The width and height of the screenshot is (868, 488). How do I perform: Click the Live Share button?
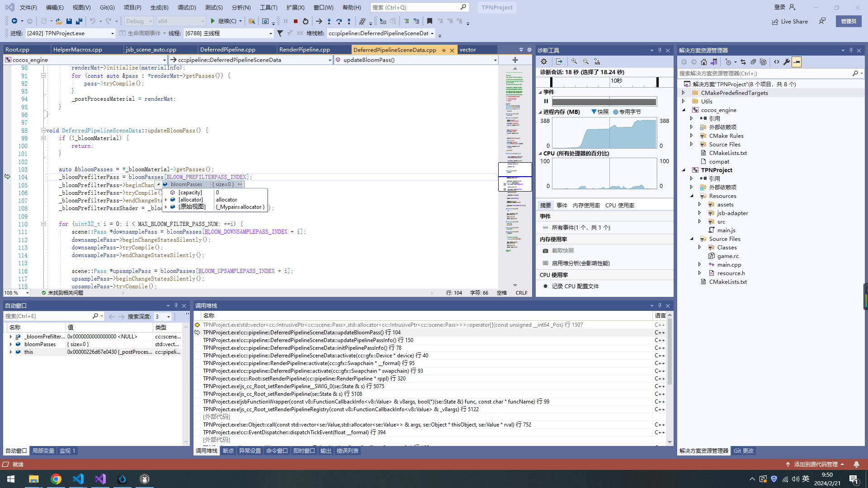coord(790,21)
